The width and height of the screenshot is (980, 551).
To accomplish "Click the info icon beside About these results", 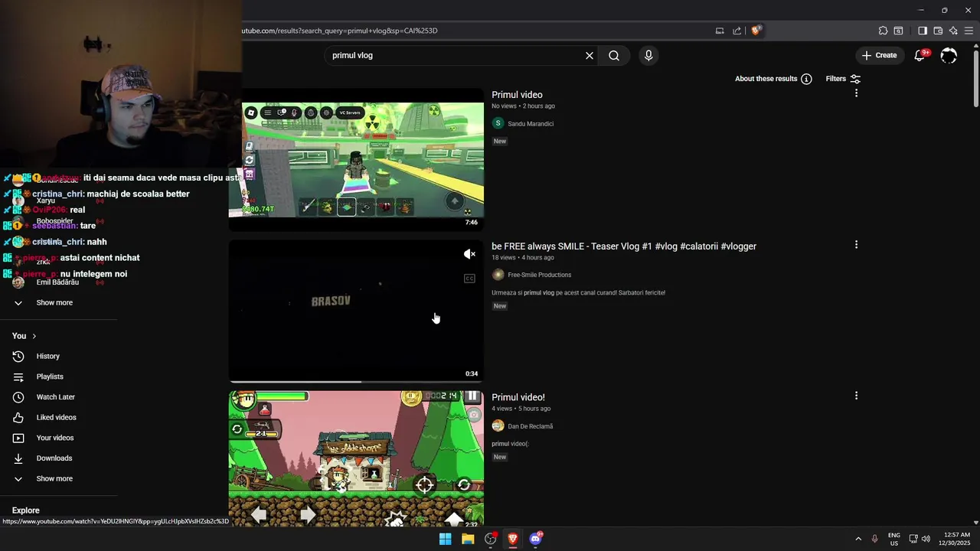I will tap(806, 79).
